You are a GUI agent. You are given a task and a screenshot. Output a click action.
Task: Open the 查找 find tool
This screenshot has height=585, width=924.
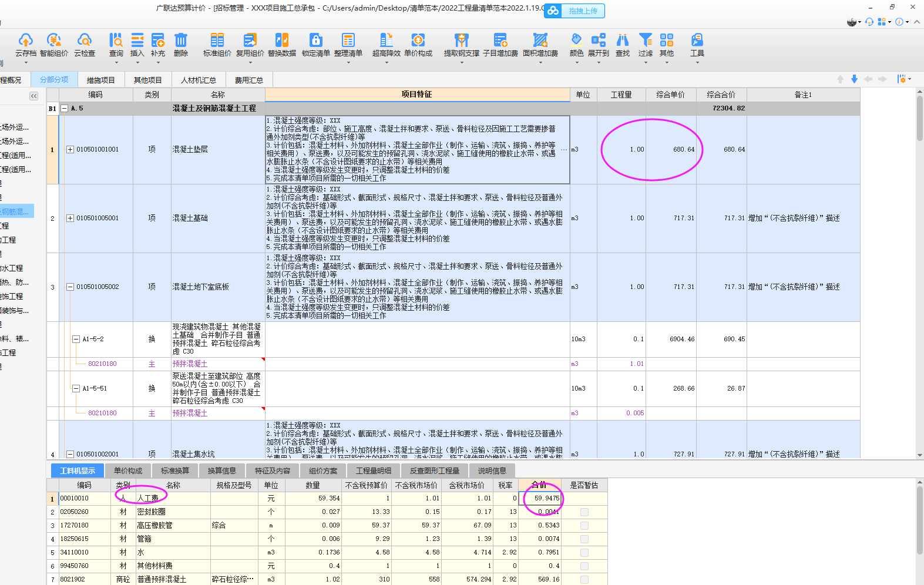[623, 45]
